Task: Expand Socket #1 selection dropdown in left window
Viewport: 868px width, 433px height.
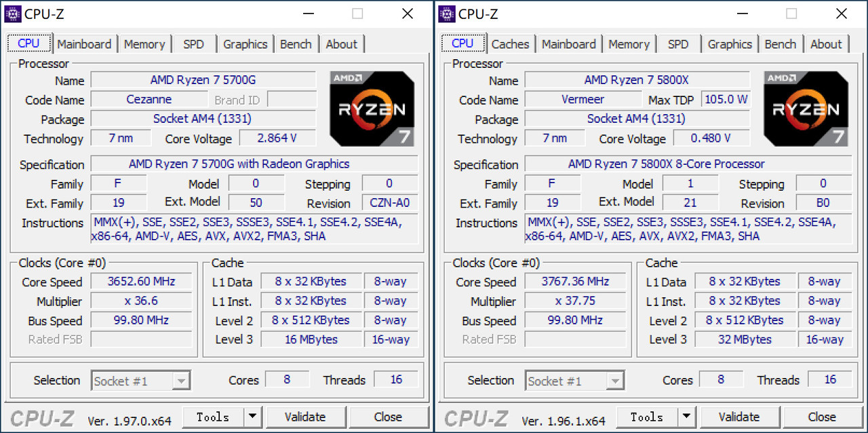Action: [x=180, y=381]
